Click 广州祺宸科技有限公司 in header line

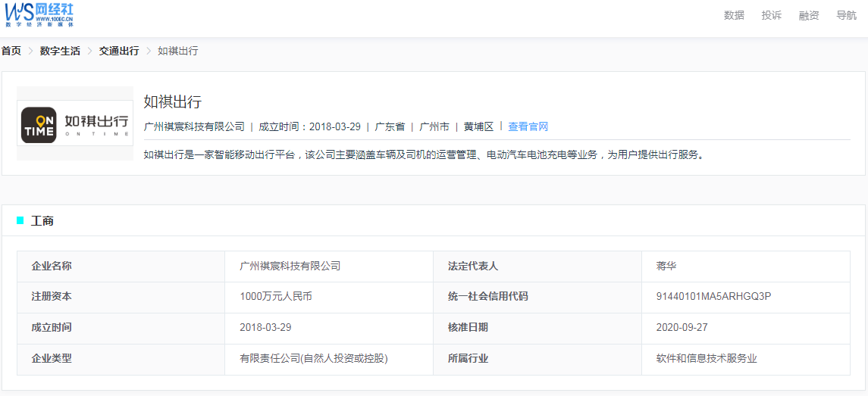coord(194,126)
